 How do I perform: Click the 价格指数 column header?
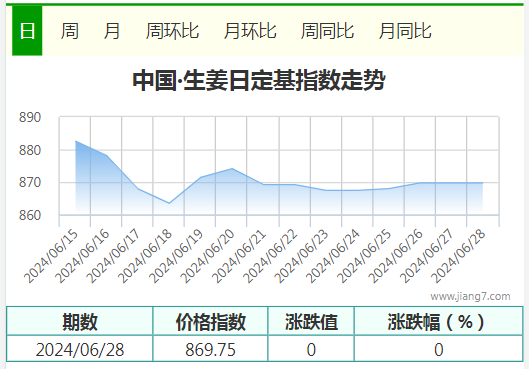pyautogui.click(x=210, y=321)
